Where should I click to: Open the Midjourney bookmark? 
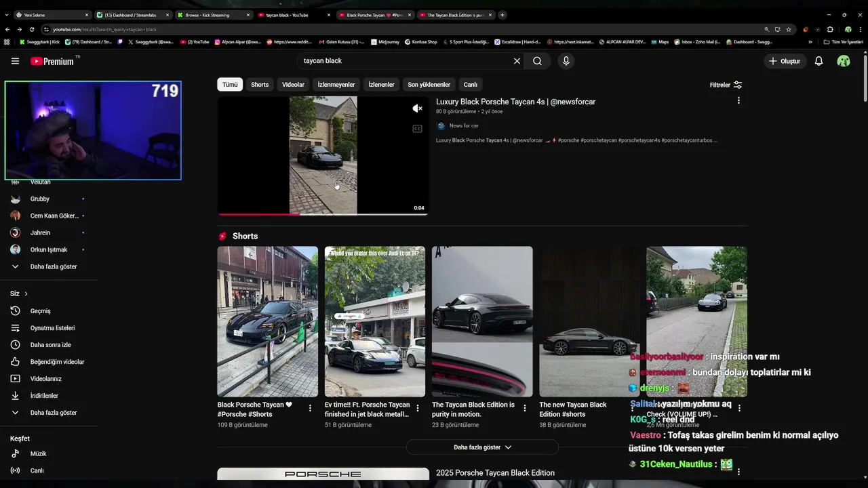coord(385,41)
